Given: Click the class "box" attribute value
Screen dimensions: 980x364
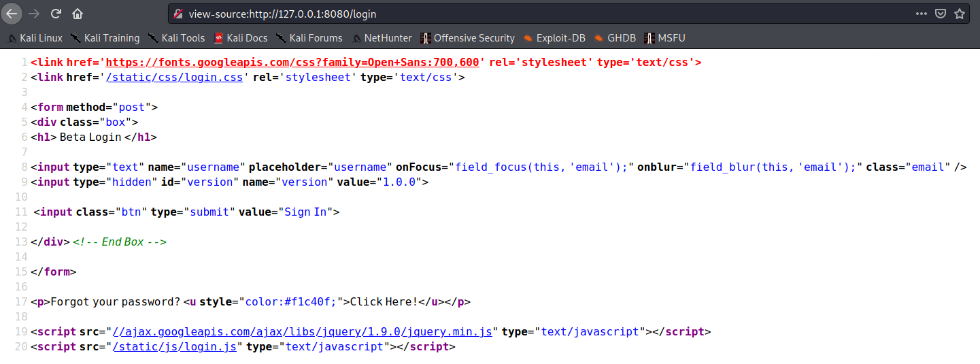Looking at the screenshot, I should tap(117, 122).
